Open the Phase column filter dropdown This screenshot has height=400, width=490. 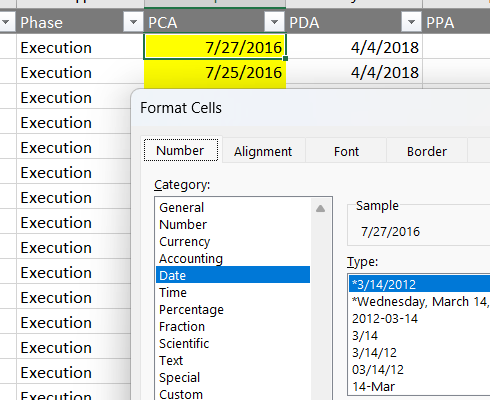pyautogui.click(x=133, y=22)
